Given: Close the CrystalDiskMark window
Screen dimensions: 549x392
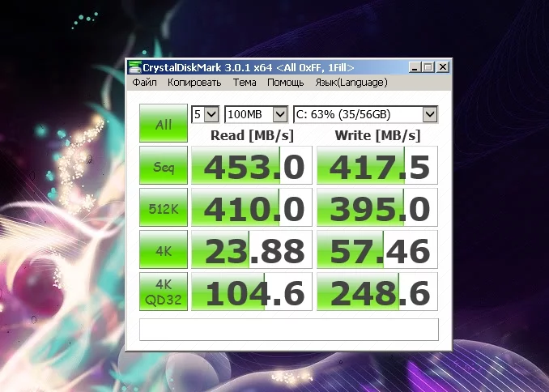Looking at the screenshot, I should pyautogui.click(x=443, y=67).
